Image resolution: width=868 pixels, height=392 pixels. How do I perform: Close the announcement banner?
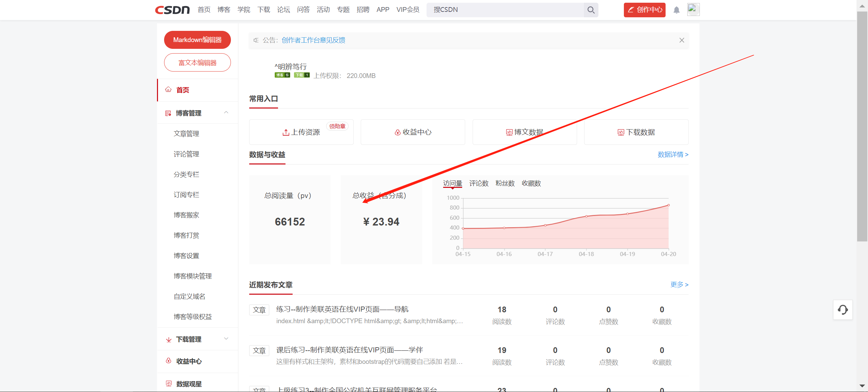click(x=682, y=40)
